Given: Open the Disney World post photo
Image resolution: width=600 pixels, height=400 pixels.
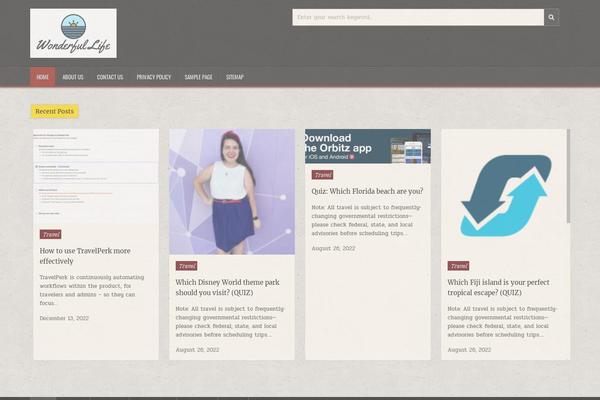Looking at the screenshot, I should tap(232, 191).
